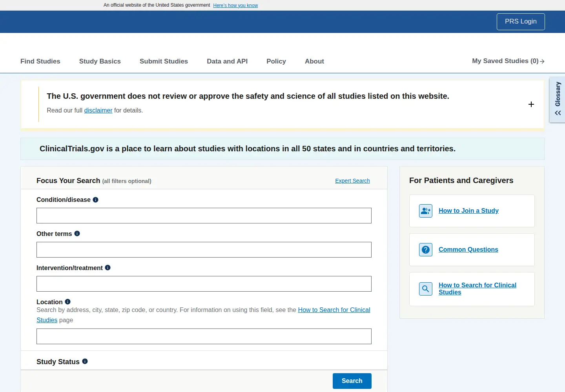This screenshot has height=392, width=565.
Task: Click the PRS Login button
Action: click(x=521, y=22)
